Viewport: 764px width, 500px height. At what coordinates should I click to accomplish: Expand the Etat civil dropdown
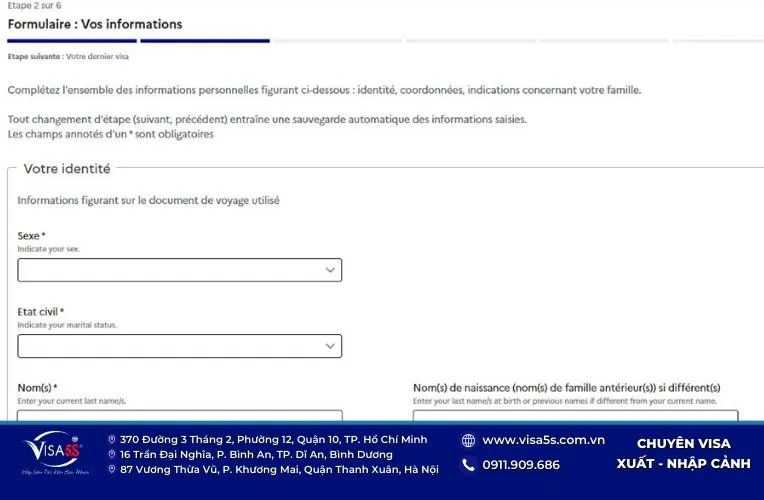click(x=180, y=346)
